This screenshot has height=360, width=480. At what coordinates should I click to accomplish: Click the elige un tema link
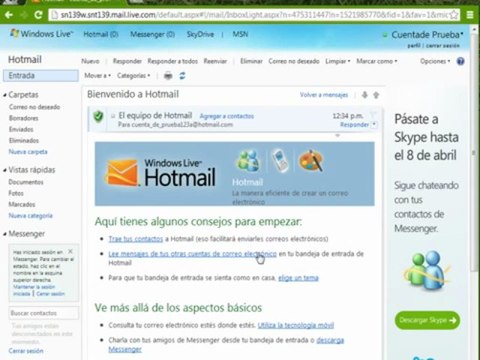(x=298, y=278)
